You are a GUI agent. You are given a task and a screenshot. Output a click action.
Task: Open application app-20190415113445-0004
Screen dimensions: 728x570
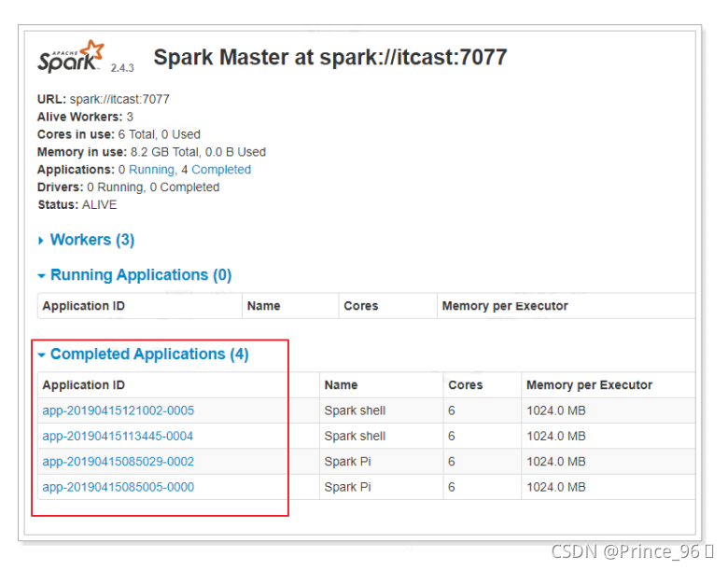pos(118,437)
